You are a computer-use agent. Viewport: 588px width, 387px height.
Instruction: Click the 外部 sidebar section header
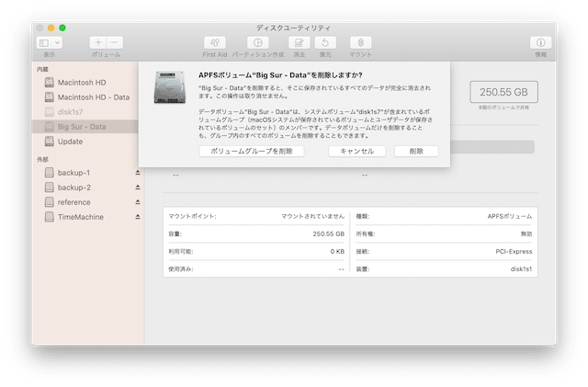point(42,160)
